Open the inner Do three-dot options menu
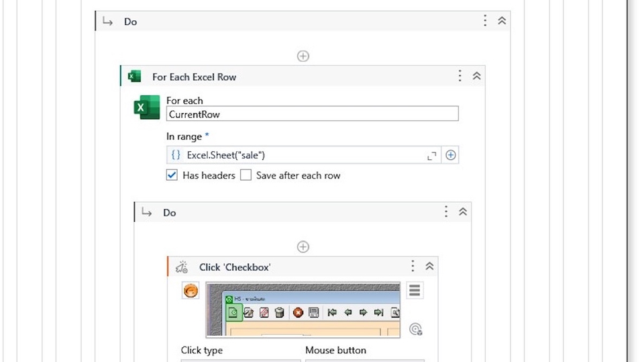The height and width of the screenshot is (362, 644). [x=446, y=212]
